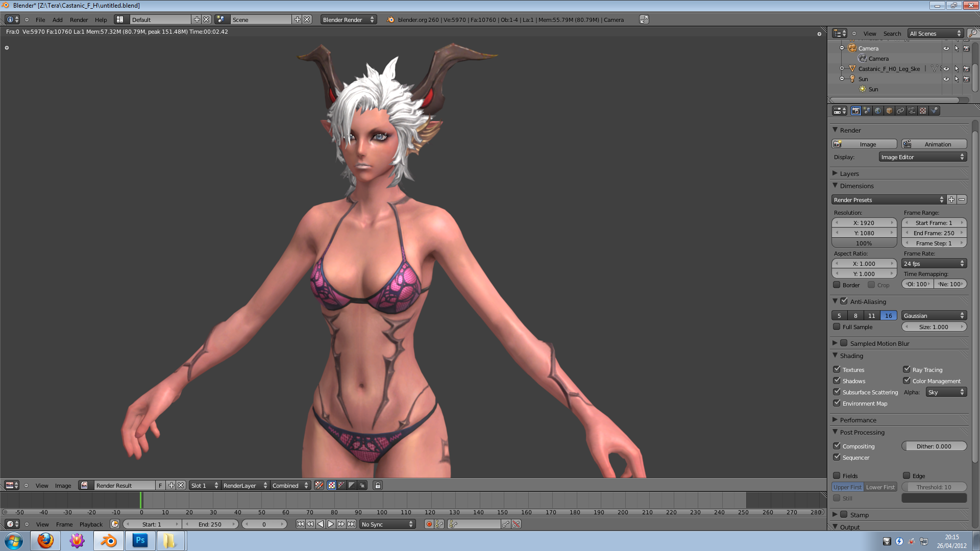The height and width of the screenshot is (551, 980).
Task: Open the Display Image Editor dropdown
Action: coord(922,157)
